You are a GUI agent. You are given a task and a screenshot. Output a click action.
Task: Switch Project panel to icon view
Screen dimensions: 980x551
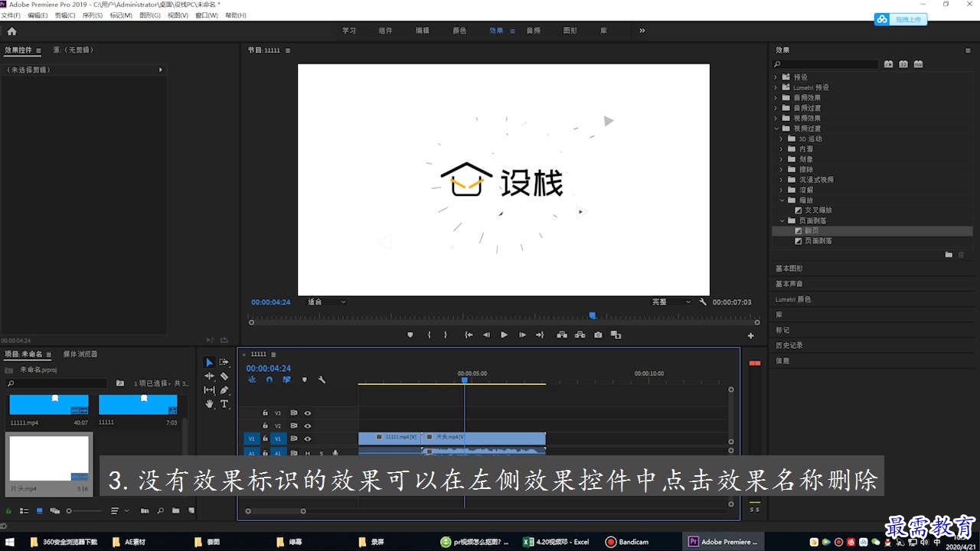39,510
